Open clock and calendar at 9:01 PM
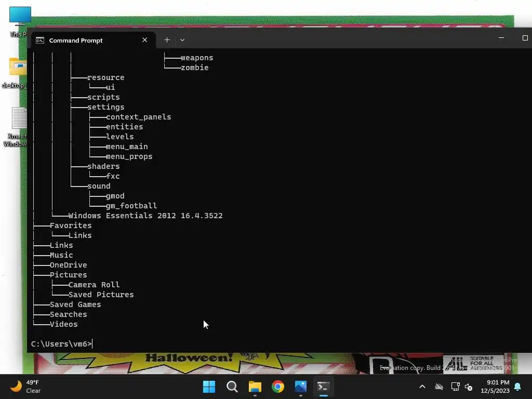 pos(495,387)
